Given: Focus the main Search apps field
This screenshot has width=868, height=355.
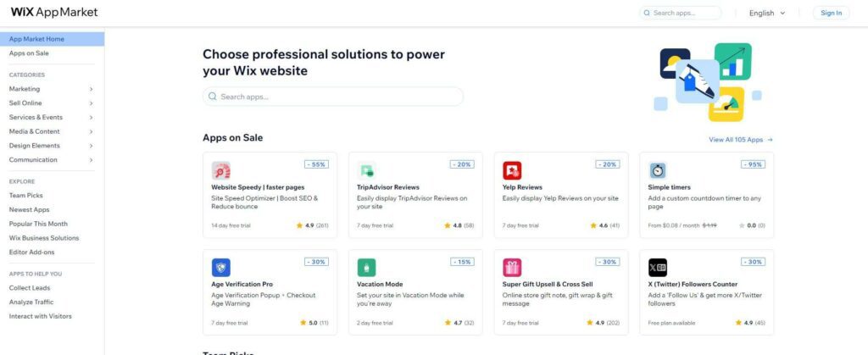Looking at the screenshot, I should (x=332, y=97).
